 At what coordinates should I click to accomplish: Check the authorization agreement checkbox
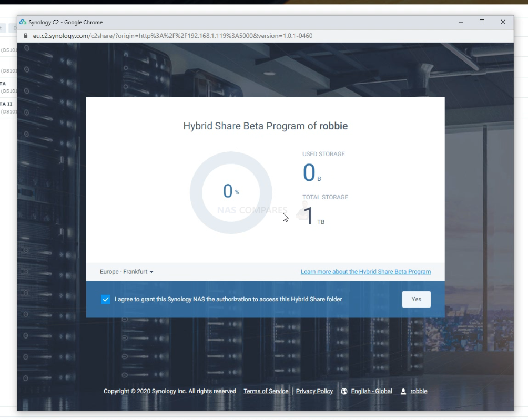[x=105, y=299]
